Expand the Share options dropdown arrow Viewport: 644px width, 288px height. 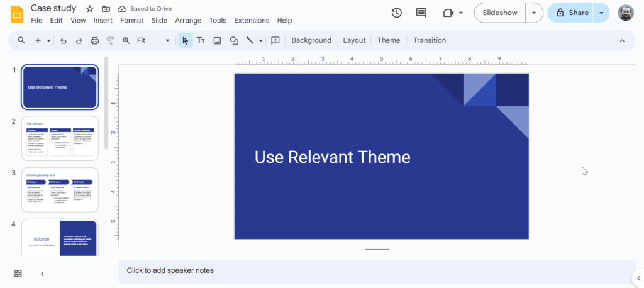tap(602, 13)
